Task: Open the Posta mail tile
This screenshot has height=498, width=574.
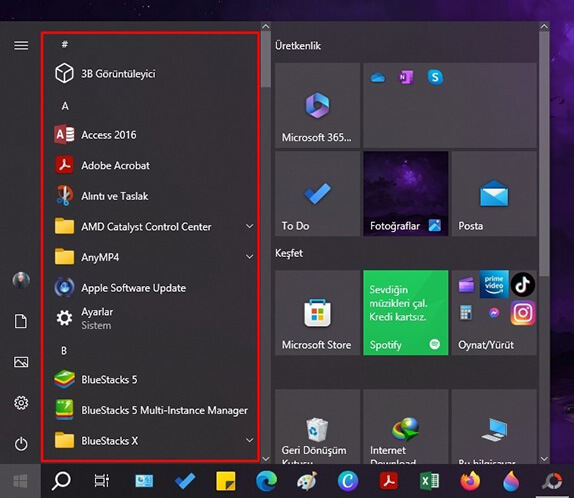Action: pyautogui.click(x=494, y=194)
